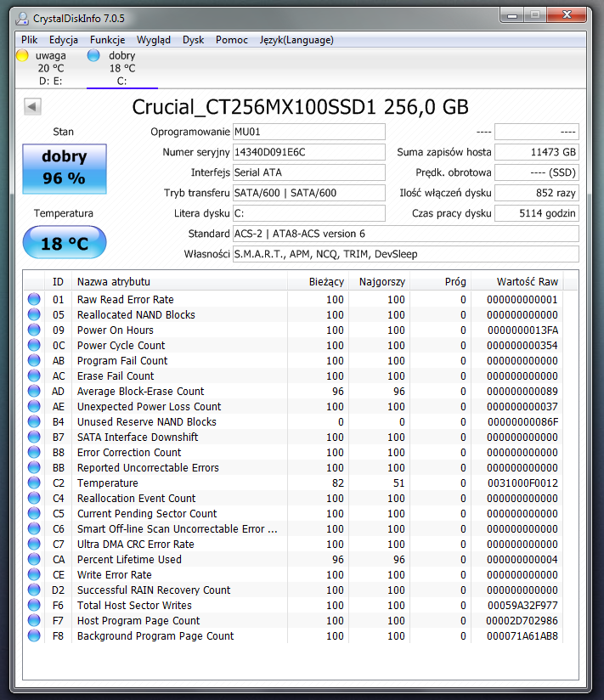Click status orb for Percent Lifetime Used
This screenshot has height=700, width=604.
pyautogui.click(x=34, y=559)
